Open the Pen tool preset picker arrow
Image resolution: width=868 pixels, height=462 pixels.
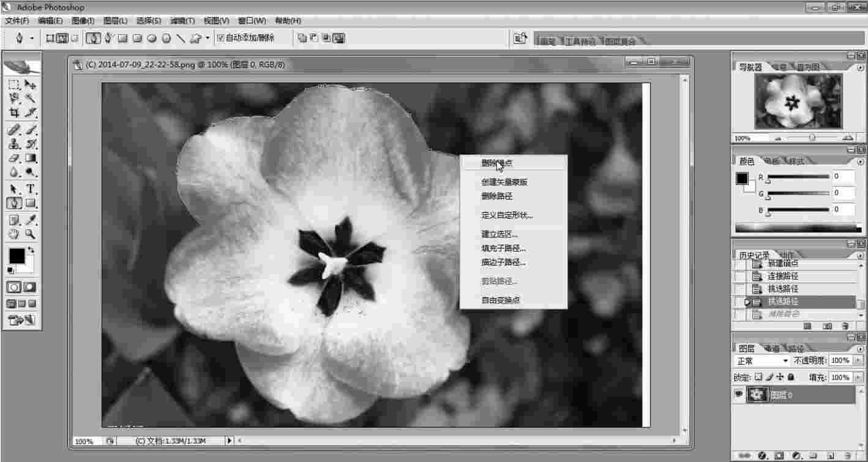click(32, 38)
